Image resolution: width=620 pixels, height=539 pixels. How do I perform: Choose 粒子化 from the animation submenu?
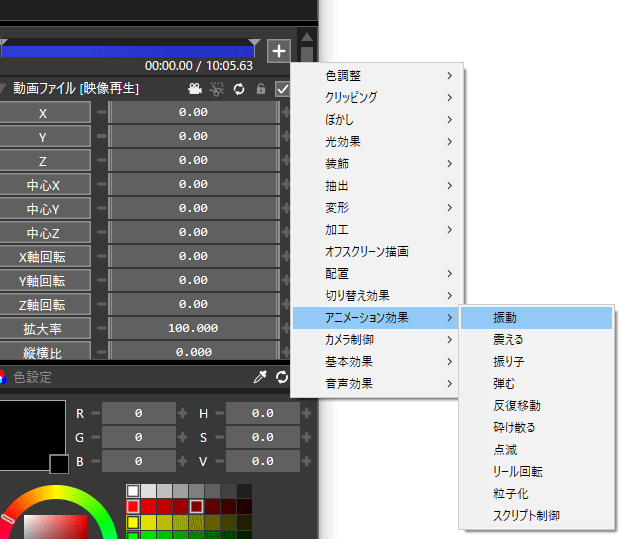tap(537, 494)
